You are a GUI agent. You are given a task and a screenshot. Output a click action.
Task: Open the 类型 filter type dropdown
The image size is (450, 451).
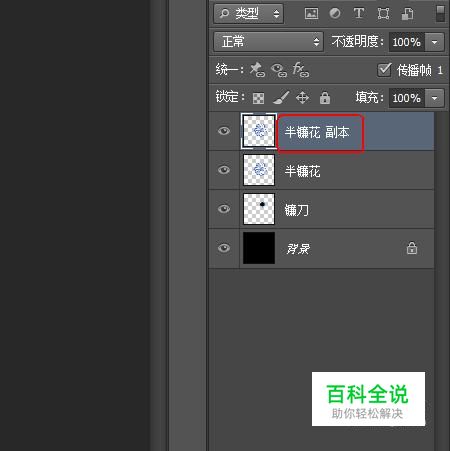click(x=249, y=14)
